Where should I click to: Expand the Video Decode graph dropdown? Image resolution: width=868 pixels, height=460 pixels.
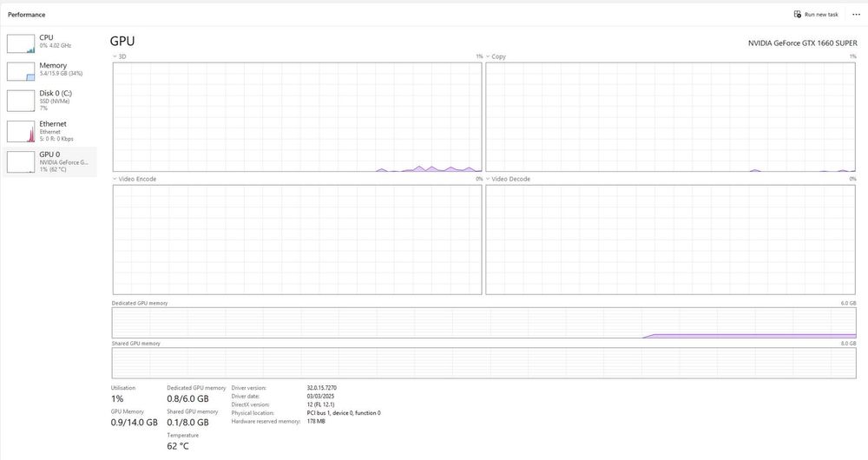point(488,179)
